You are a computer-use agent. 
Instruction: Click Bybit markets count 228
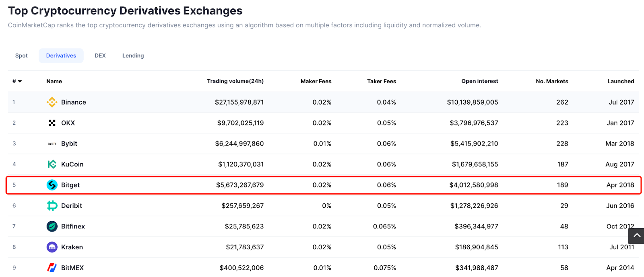point(562,144)
